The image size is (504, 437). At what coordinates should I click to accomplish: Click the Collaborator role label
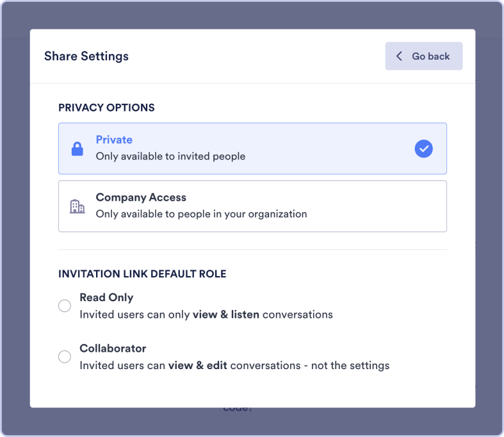point(113,349)
